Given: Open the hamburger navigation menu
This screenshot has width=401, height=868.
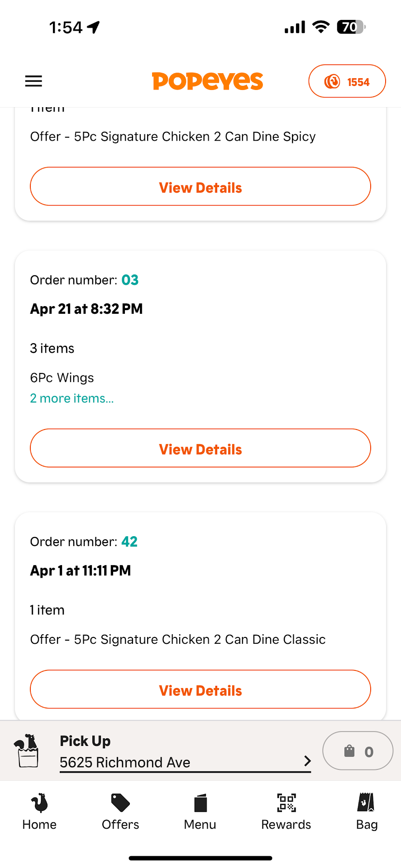Looking at the screenshot, I should point(33,81).
